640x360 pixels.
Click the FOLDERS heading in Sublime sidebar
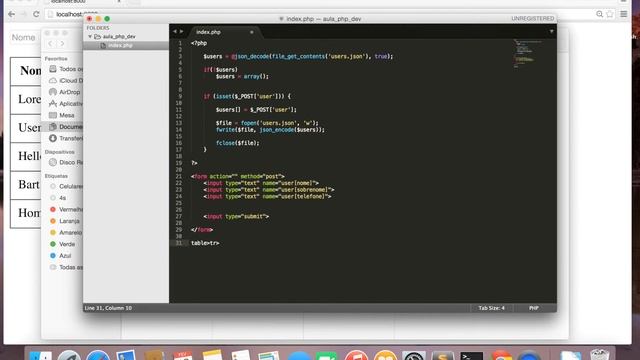98,28
